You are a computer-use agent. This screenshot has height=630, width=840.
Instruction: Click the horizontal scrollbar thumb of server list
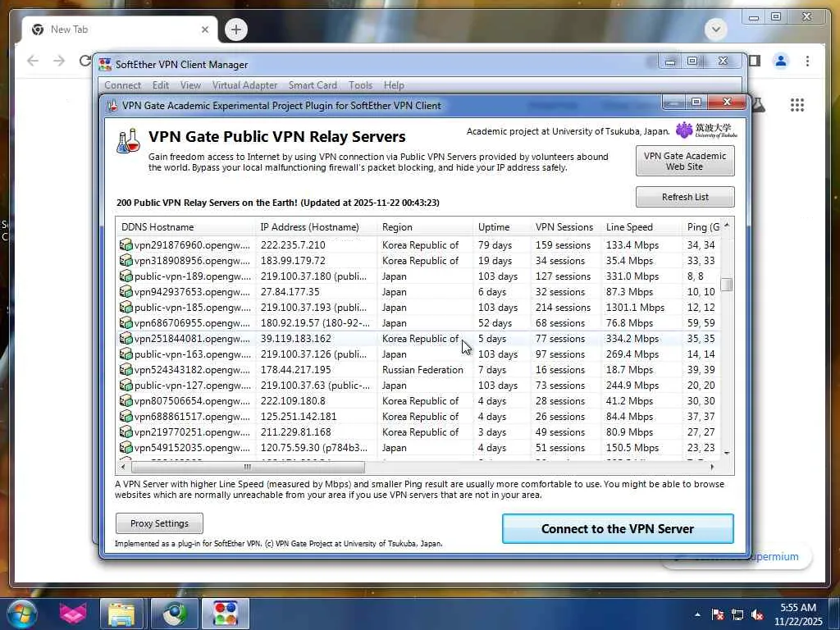tap(248, 467)
